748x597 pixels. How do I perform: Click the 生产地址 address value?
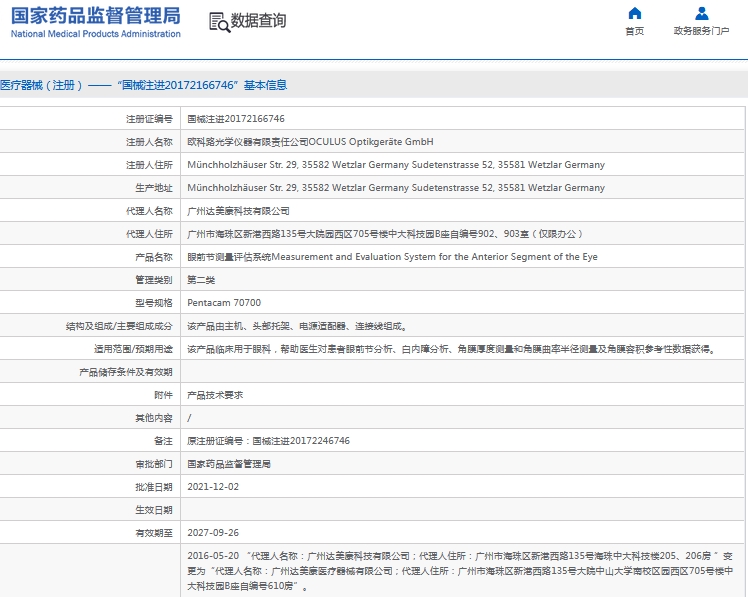396,188
